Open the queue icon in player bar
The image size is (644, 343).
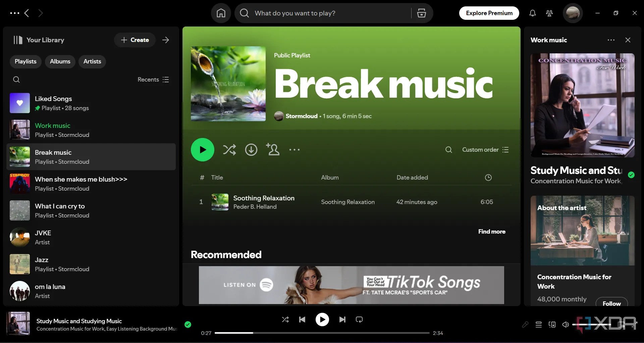pyautogui.click(x=538, y=325)
